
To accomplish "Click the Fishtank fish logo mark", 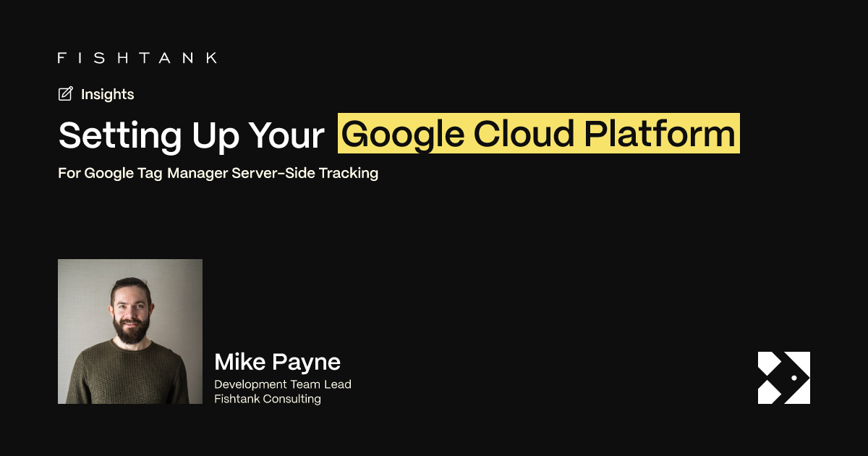I will tap(784, 378).
